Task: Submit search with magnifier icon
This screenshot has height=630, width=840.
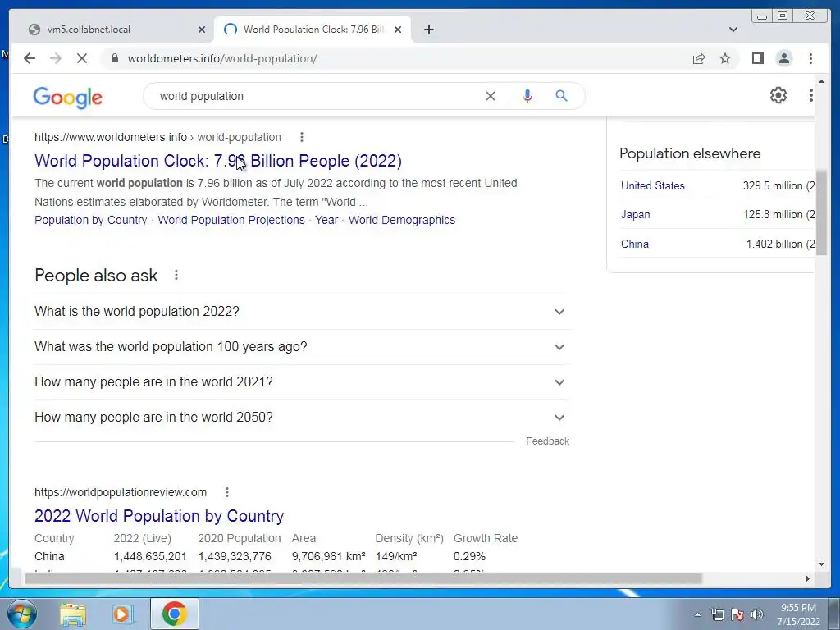Action: click(x=561, y=96)
